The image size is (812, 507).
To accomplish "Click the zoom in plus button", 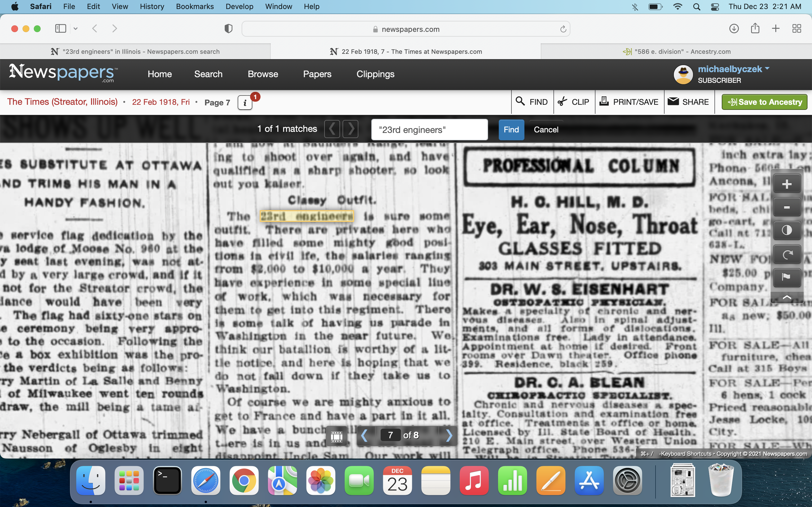I will coord(787,184).
